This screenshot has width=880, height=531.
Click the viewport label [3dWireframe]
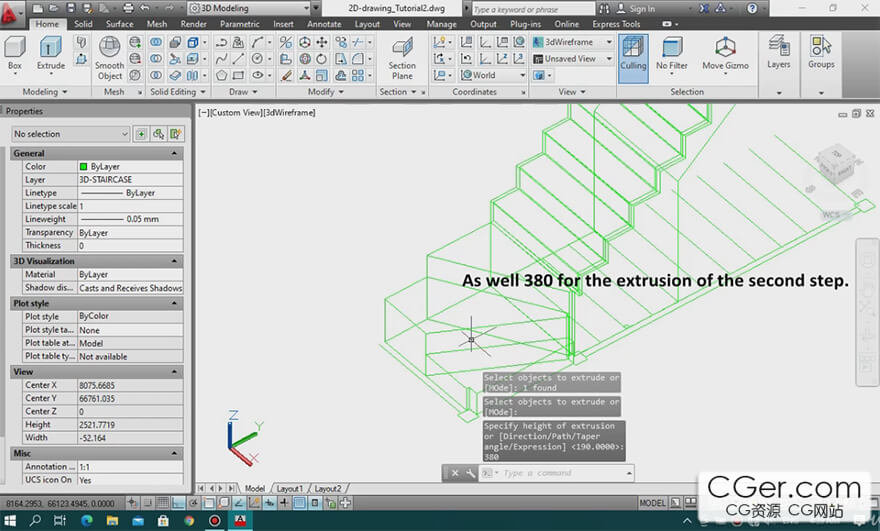click(290, 113)
